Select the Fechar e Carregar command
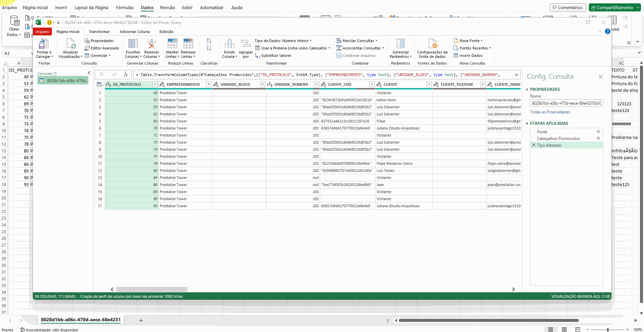Viewport: 644px width, 332px height. (x=44, y=48)
